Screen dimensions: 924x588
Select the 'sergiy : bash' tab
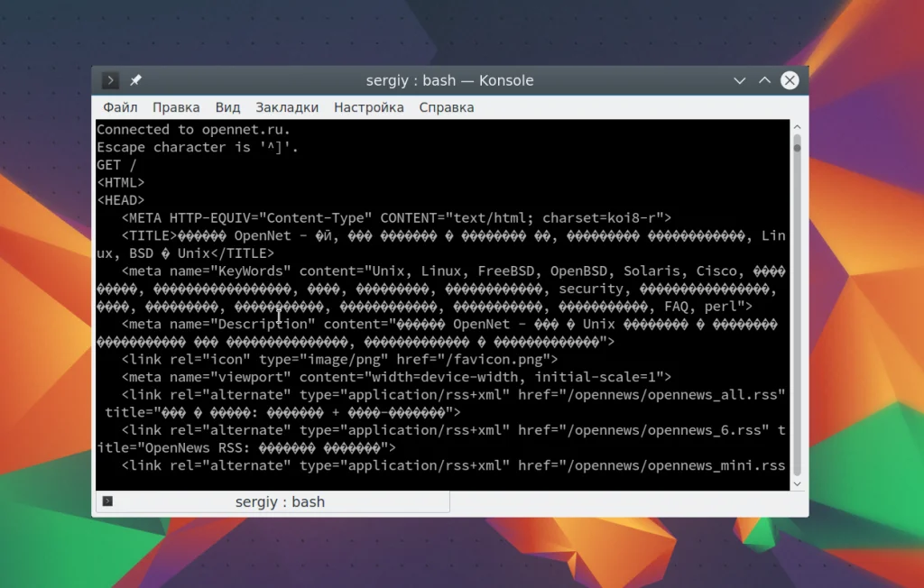[273, 501]
